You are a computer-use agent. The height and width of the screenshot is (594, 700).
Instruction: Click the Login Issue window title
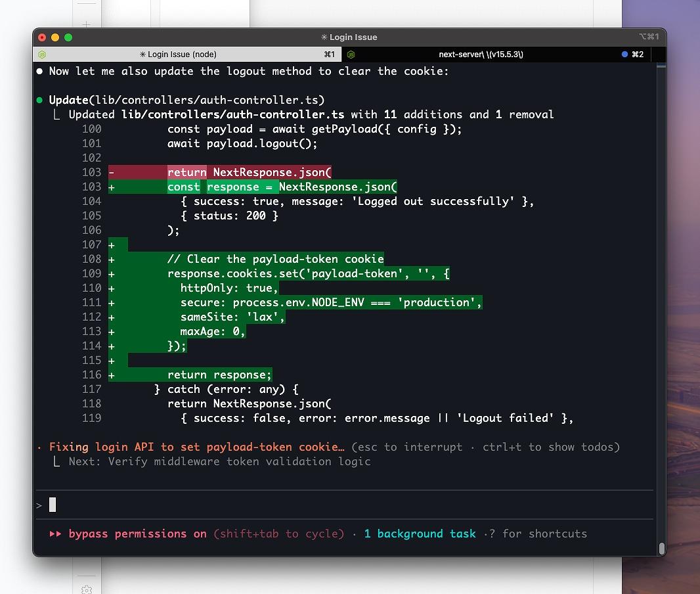[349, 37]
